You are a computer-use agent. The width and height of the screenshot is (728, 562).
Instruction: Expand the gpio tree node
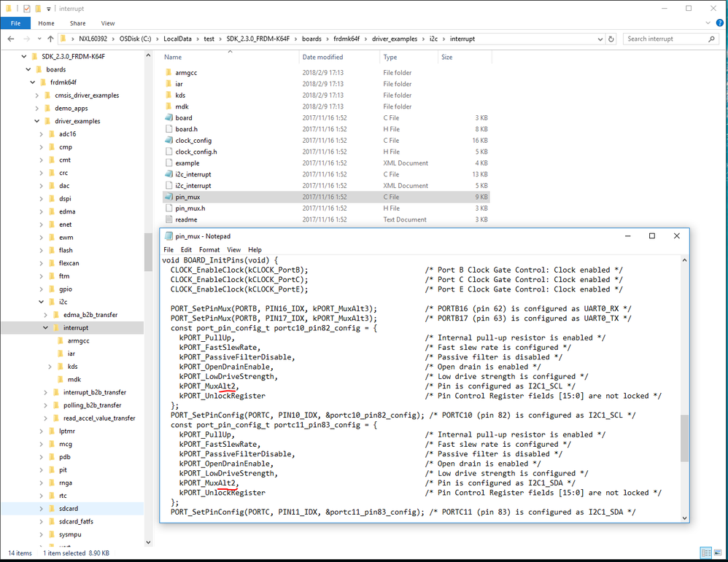tap(42, 289)
